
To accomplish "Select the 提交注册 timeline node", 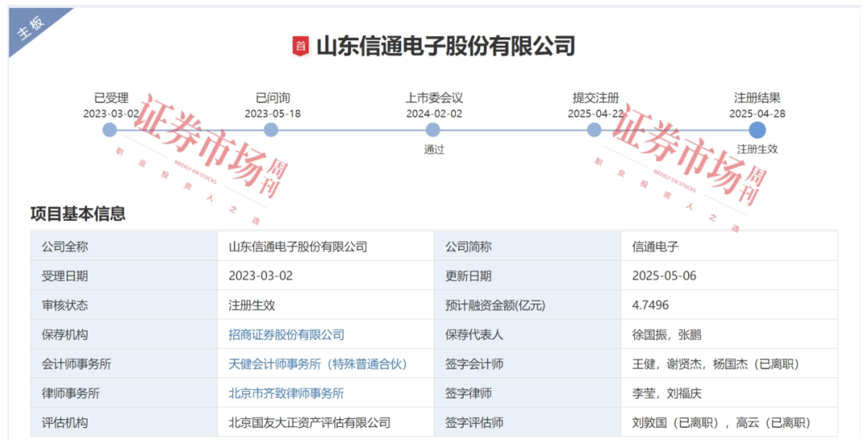I will [594, 130].
